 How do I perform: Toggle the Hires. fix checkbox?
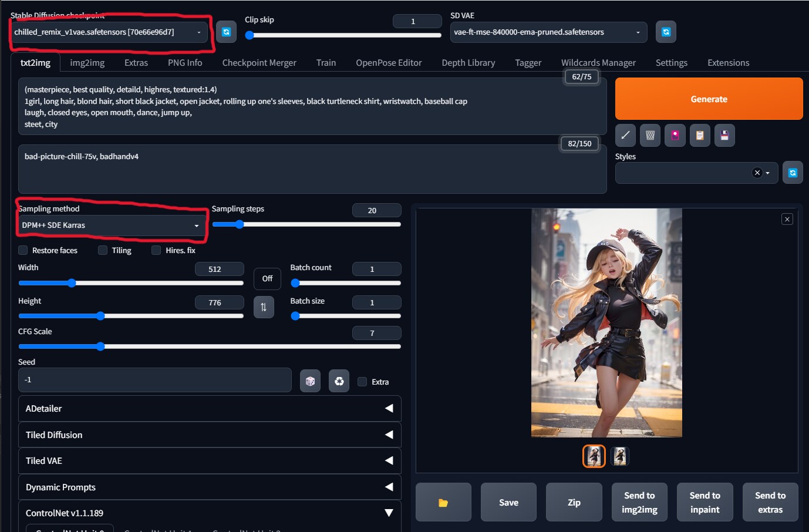156,250
